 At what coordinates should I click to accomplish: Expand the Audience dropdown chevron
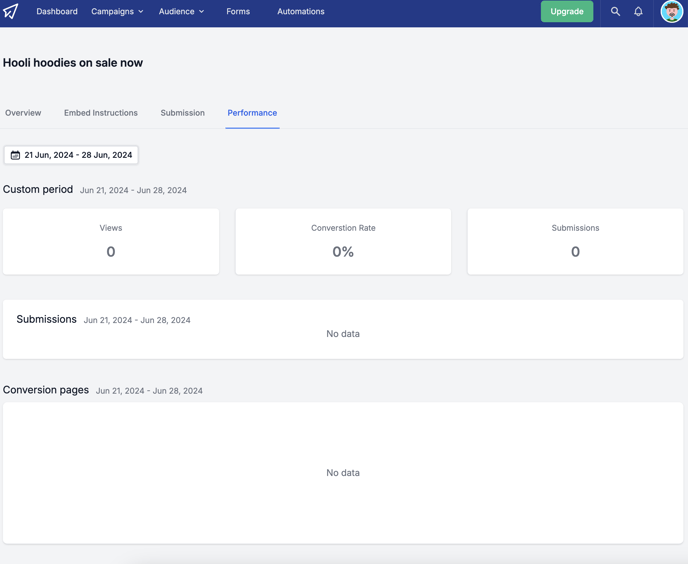tap(201, 12)
